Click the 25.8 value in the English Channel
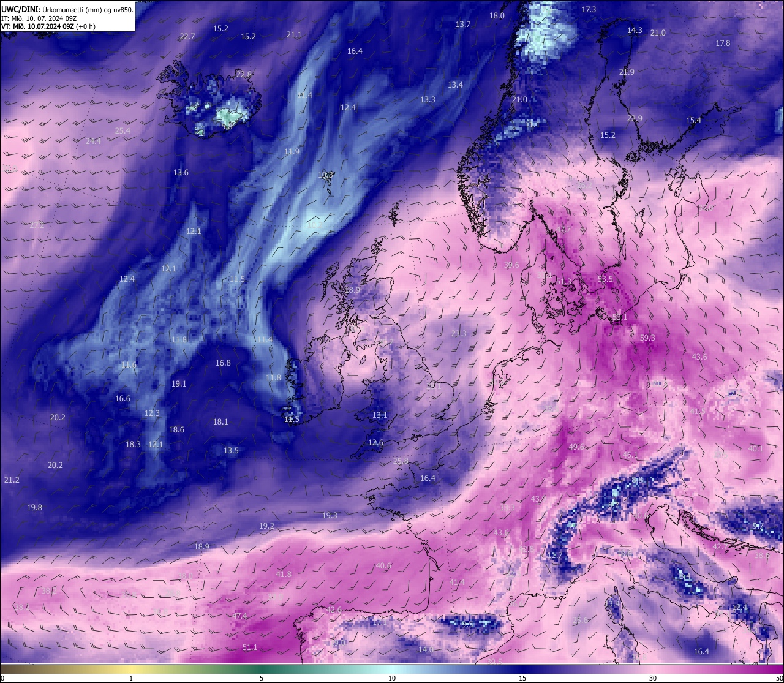 point(401,461)
